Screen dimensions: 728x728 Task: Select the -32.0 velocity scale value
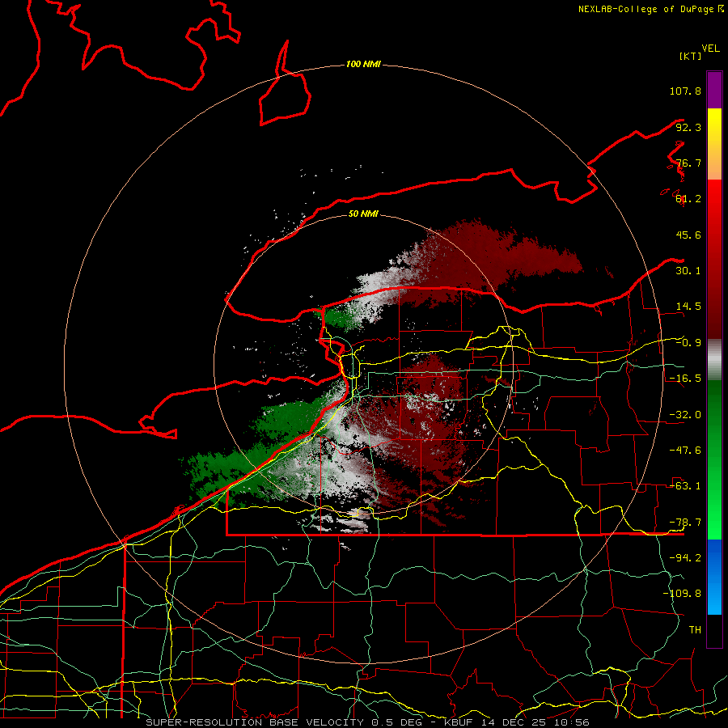coord(685,415)
